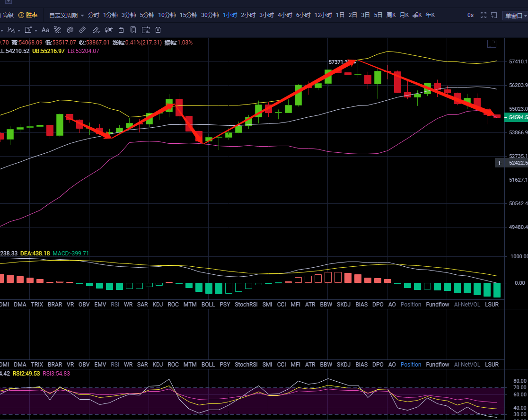Screen dimensions: 528x420
Task: Expand the chart with maximize icon
Action: (x=492, y=44)
